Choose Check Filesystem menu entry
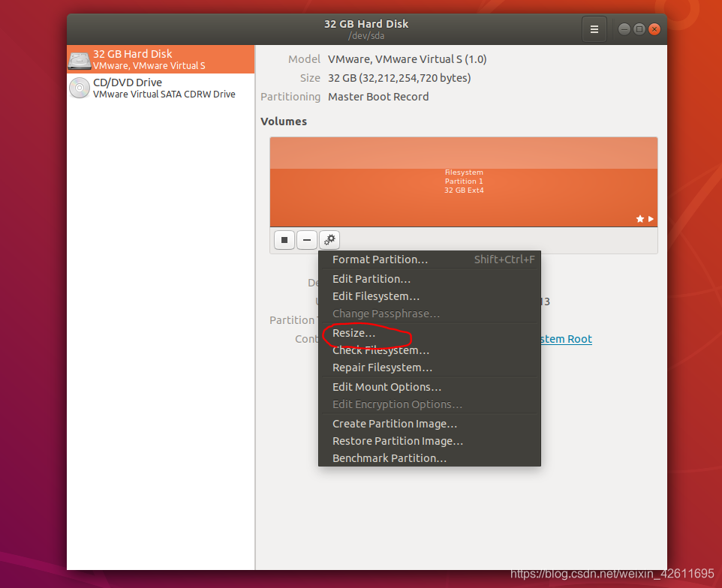 coord(429,350)
